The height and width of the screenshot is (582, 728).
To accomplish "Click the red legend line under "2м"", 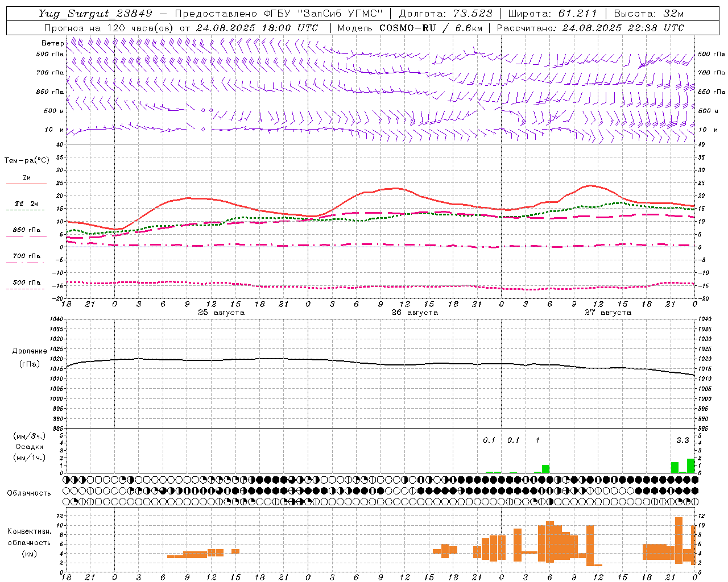I will (26, 184).
